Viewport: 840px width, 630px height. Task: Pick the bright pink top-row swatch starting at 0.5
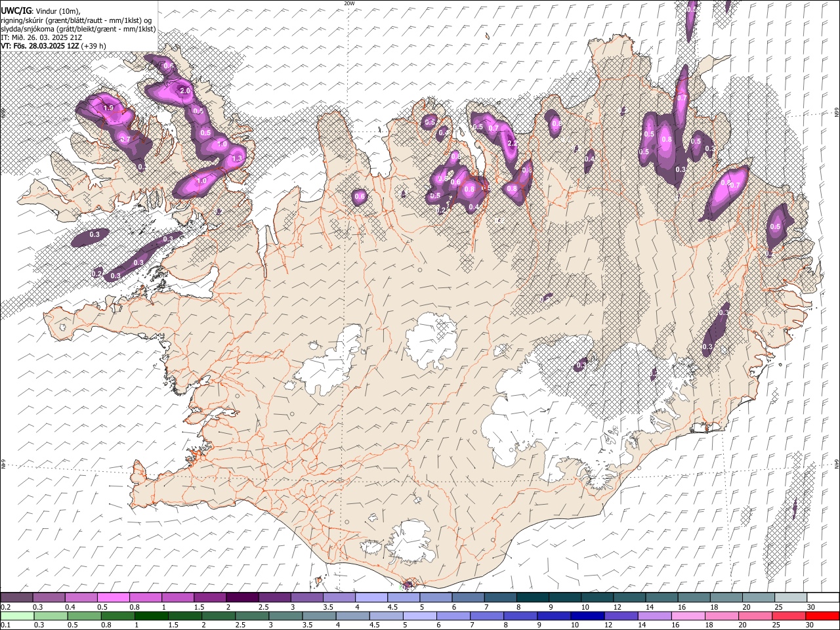pyautogui.click(x=113, y=597)
